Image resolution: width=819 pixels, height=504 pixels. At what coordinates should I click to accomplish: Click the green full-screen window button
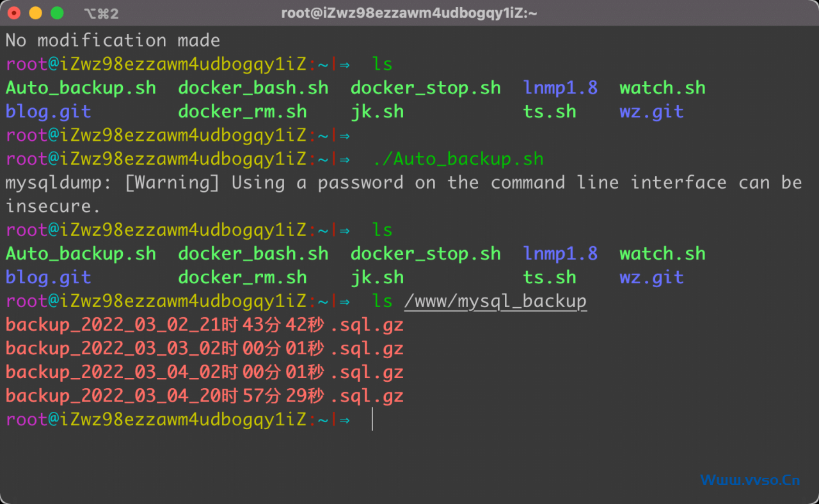[57, 13]
